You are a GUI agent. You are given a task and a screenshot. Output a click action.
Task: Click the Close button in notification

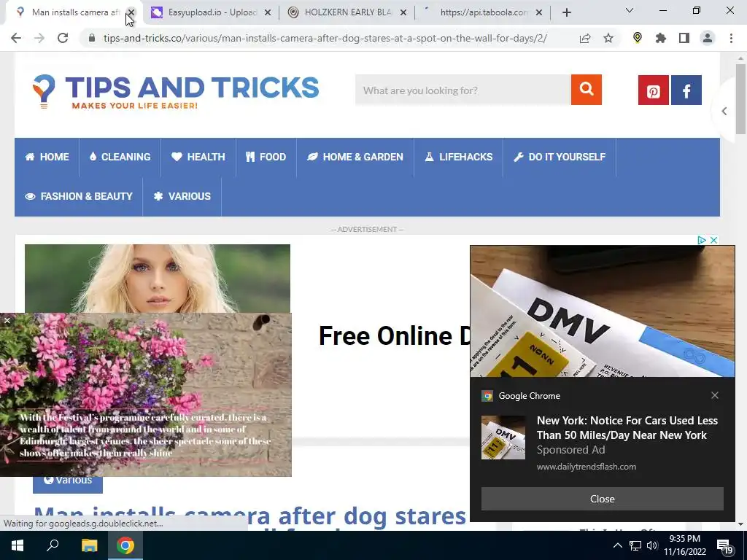[x=602, y=499]
